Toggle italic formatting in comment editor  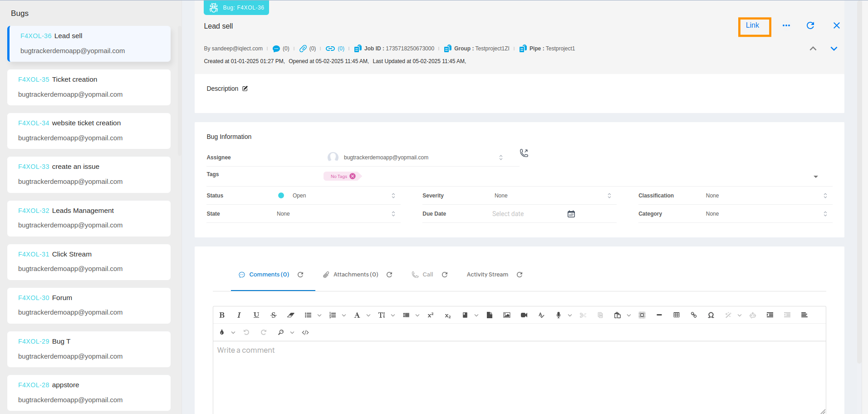click(239, 315)
